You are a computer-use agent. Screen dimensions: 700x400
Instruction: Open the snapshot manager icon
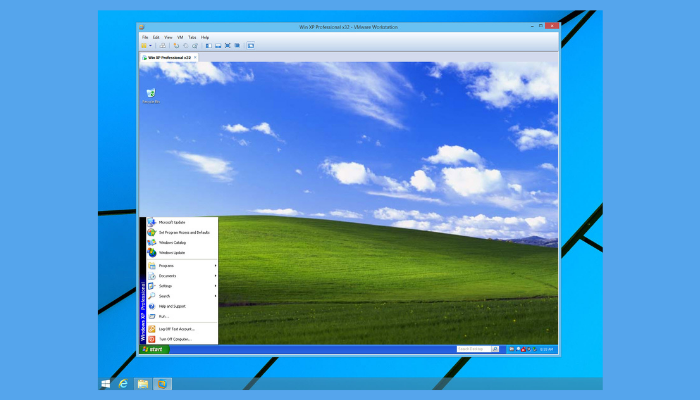(x=195, y=46)
